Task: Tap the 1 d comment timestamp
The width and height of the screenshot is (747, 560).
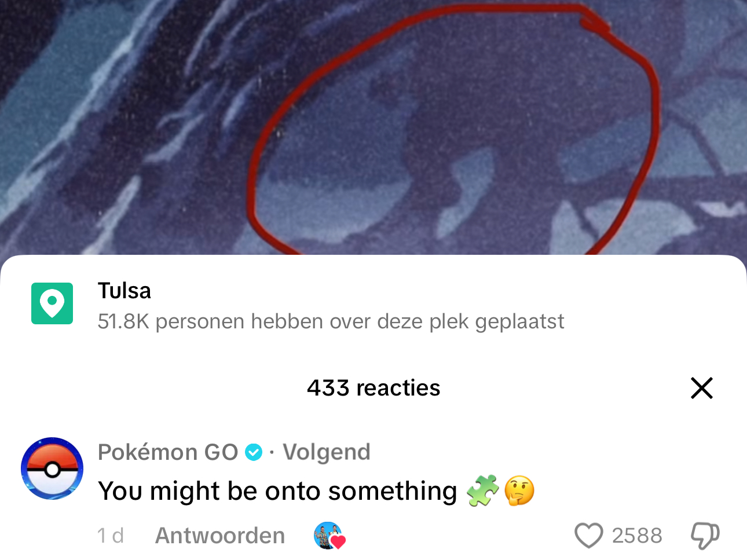Action: [x=110, y=536]
